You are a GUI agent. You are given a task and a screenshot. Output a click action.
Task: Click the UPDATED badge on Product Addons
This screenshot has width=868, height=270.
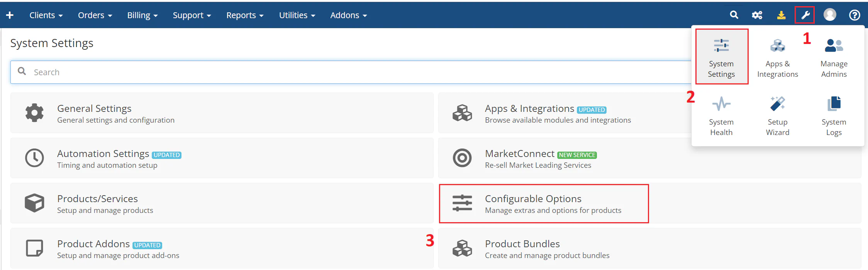147,245
